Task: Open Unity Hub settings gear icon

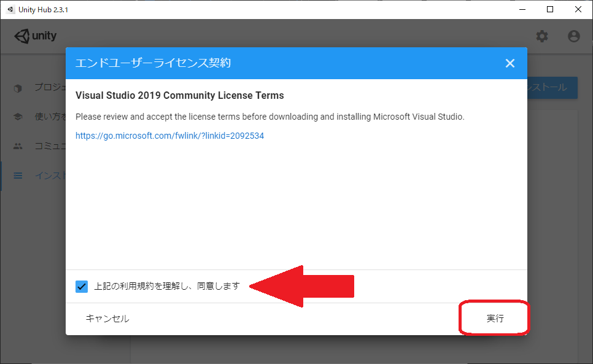Action: click(542, 36)
